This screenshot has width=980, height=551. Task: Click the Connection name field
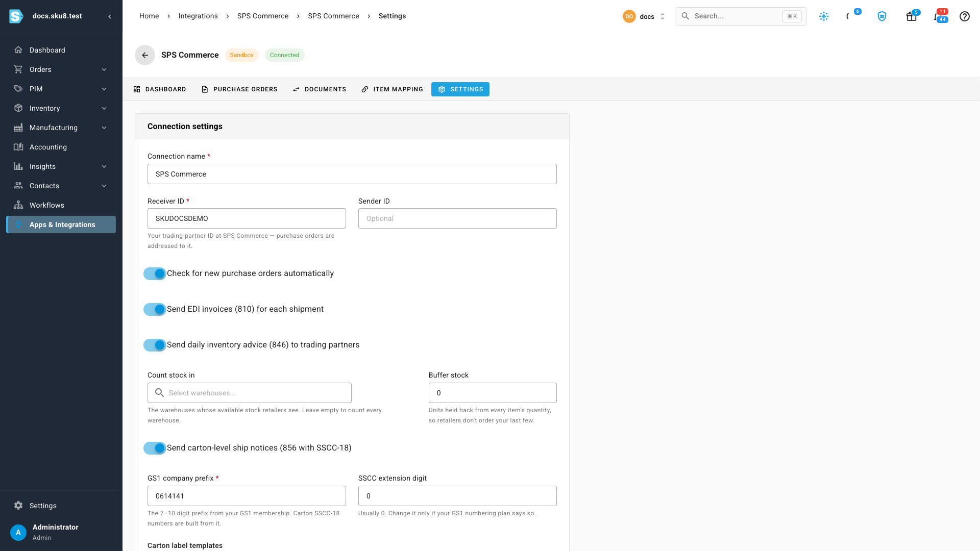pyautogui.click(x=352, y=174)
